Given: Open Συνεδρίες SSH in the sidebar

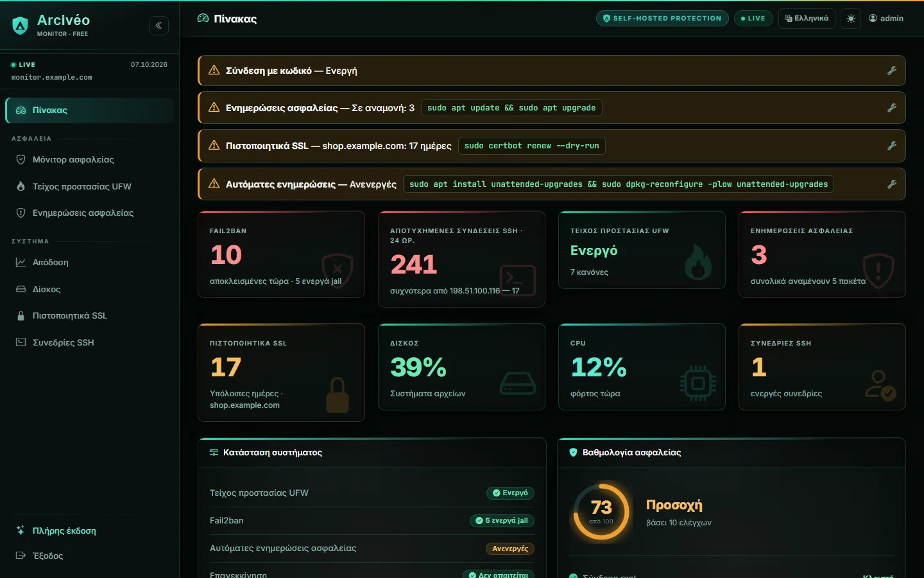Looking at the screenshot, I should pyautogui.click(x=90, y=342).
